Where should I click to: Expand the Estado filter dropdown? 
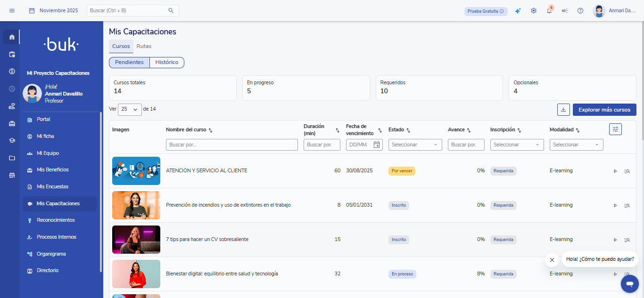pos(415,145)
